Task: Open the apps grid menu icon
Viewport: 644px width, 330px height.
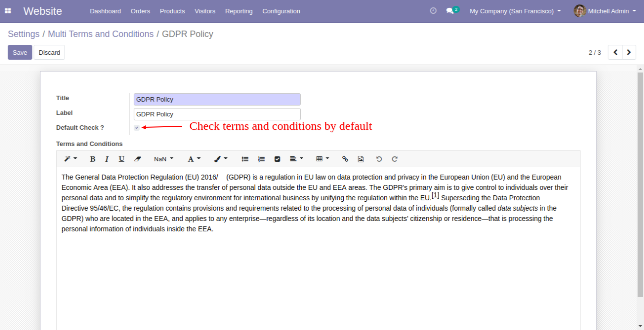Action: [8, 11]
